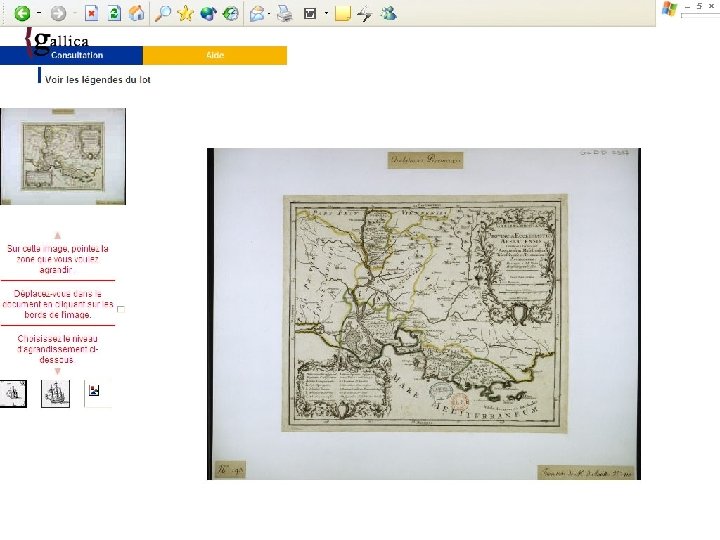Click the small map overview thumbnail
Image resolution: width=720 pixels, height=540 pixels.
point(63,157)
